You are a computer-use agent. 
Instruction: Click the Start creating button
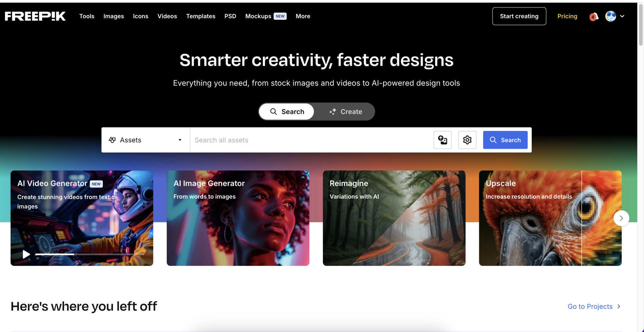click(519, 16)
